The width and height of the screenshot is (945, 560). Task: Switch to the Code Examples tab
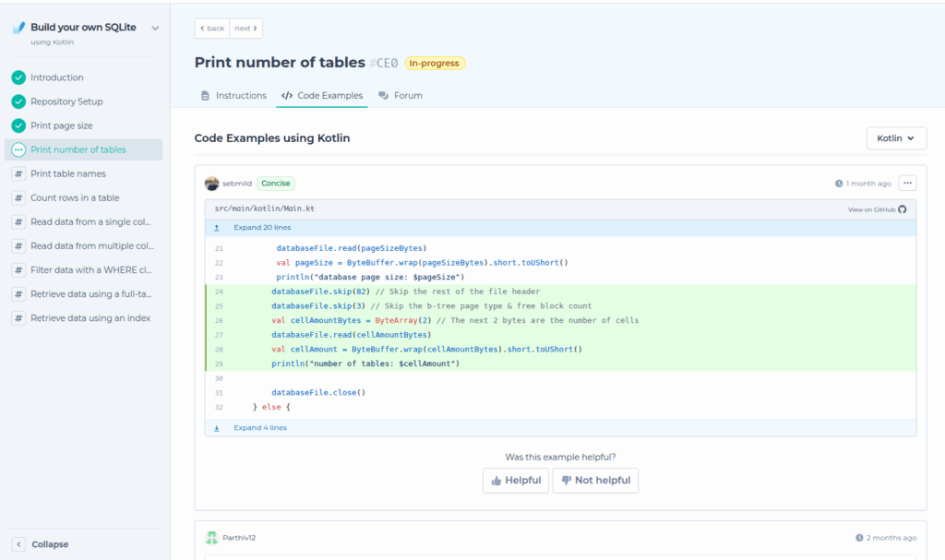pos(322,95)
